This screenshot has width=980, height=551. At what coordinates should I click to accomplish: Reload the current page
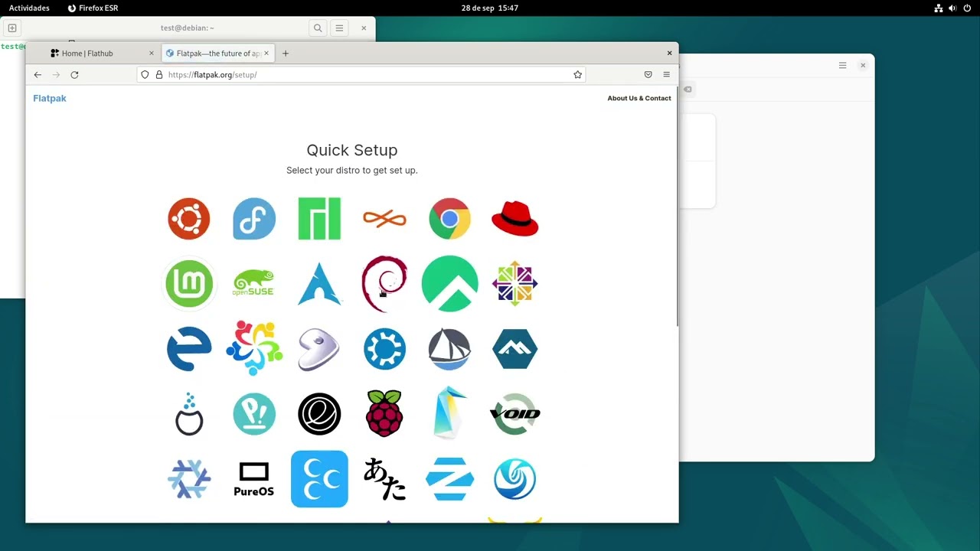click(74, 74)
